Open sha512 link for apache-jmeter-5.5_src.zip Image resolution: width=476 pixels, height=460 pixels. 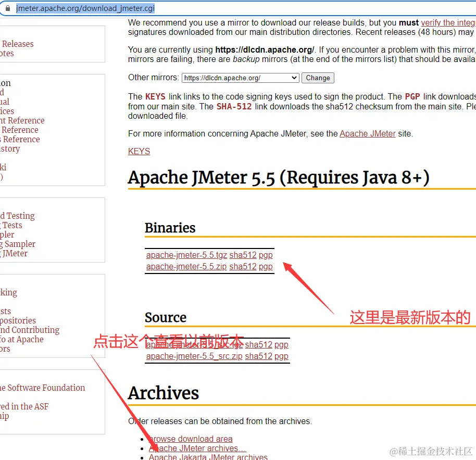click(259, 356)
